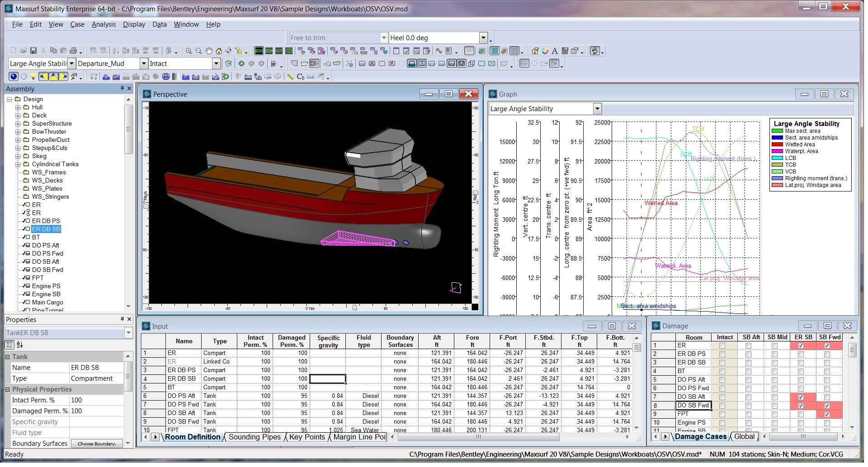Open the colour wheel icon
The image size is (868, 467).
coord(545,51)
